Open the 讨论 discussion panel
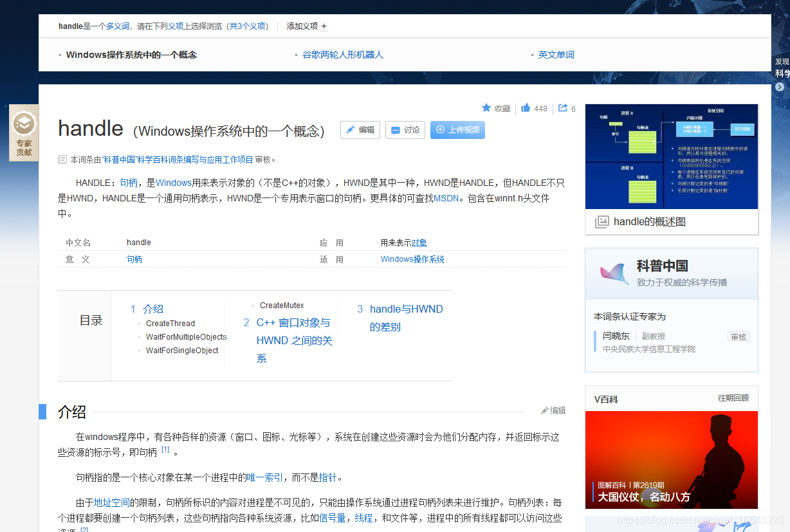 pyautogui.click(x=405, y=129)
